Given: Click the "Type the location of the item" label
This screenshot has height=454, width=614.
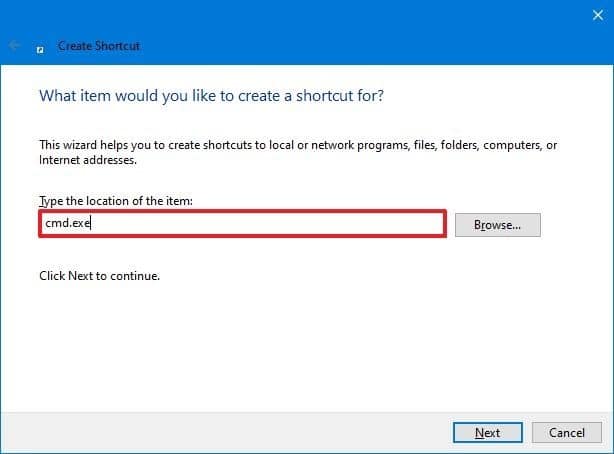Looking at the screenshot, I should pyautogui.click(x=115, y=202).
